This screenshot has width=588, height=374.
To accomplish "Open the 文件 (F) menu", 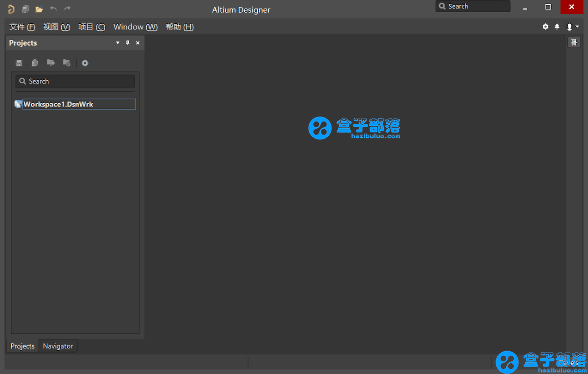I will point(22,27).
